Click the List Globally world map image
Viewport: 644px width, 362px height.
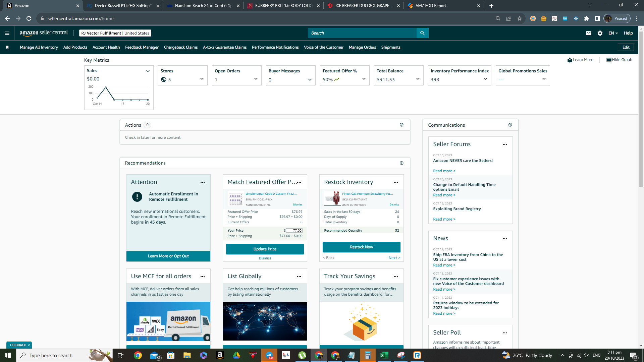(265, 321)
